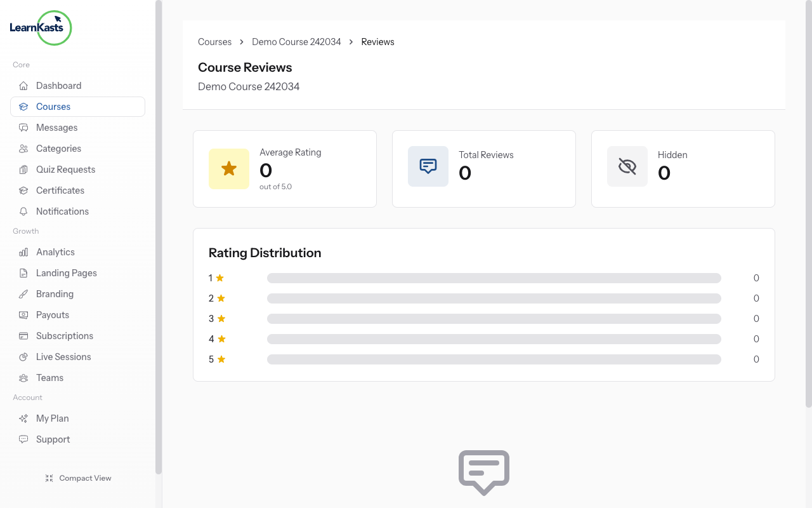Viewport: 812px width, 508px height.
Task: Select the Certificates ribbon icon
Action: (x=23, y=190)
